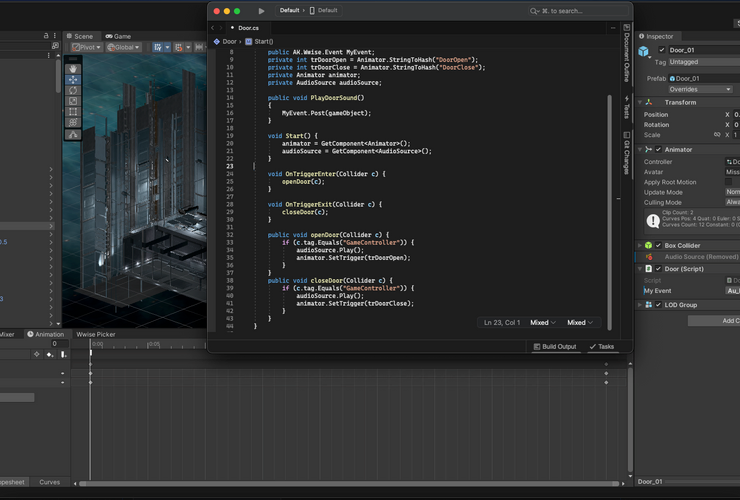Image resolution: width=740 pixels, height=500 pixels.
Task: Open the Git Changes side pad
Action: point(627,153)
